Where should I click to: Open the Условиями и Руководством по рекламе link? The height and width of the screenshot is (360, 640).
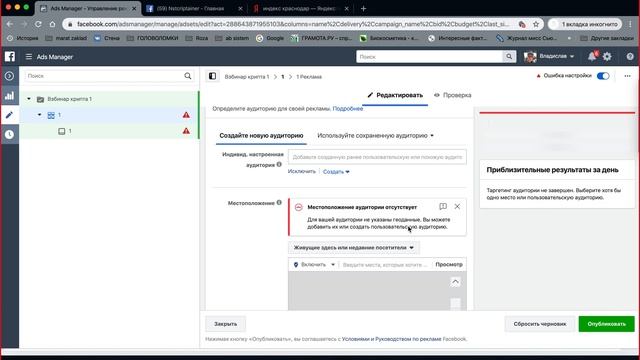point(391,339)
